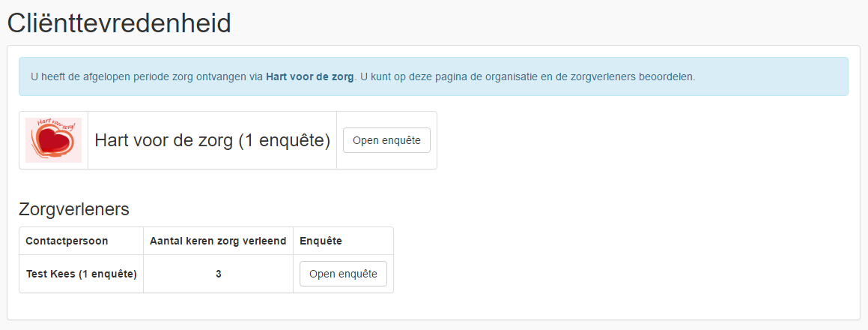Select the Test Kees (1 enquête) cell
The height and width of the screenshot is (330, 868).
pos(82,274)
